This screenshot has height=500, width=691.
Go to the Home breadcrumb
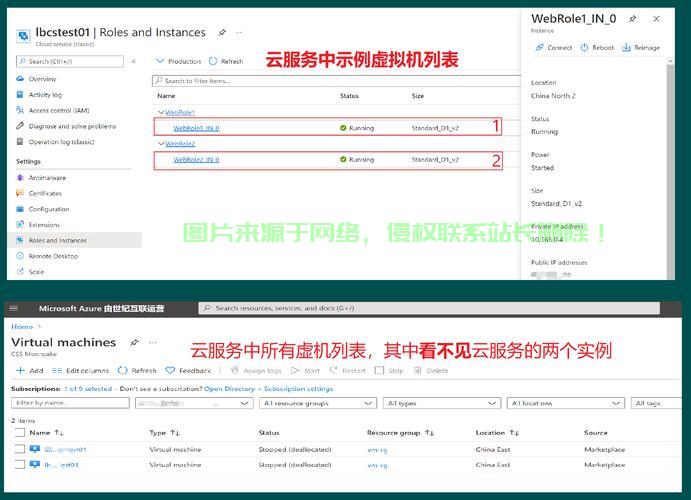point(22,327)
